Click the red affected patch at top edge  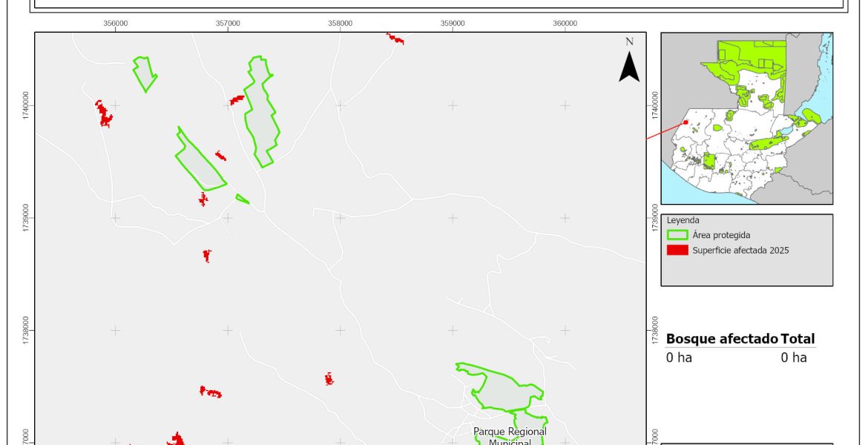pos(395,38)
